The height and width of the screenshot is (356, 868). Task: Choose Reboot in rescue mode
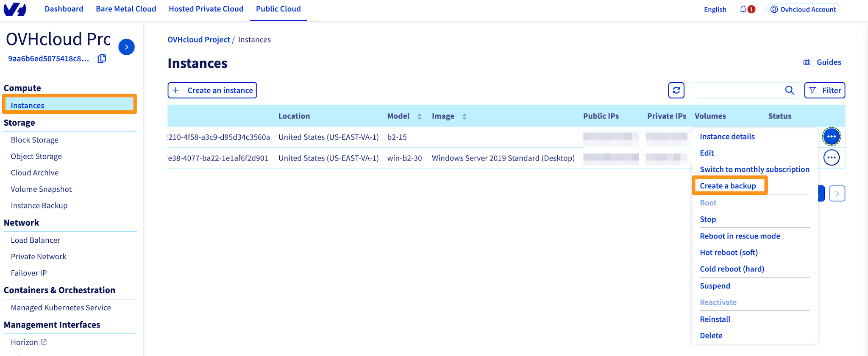[x=740, y=236]
